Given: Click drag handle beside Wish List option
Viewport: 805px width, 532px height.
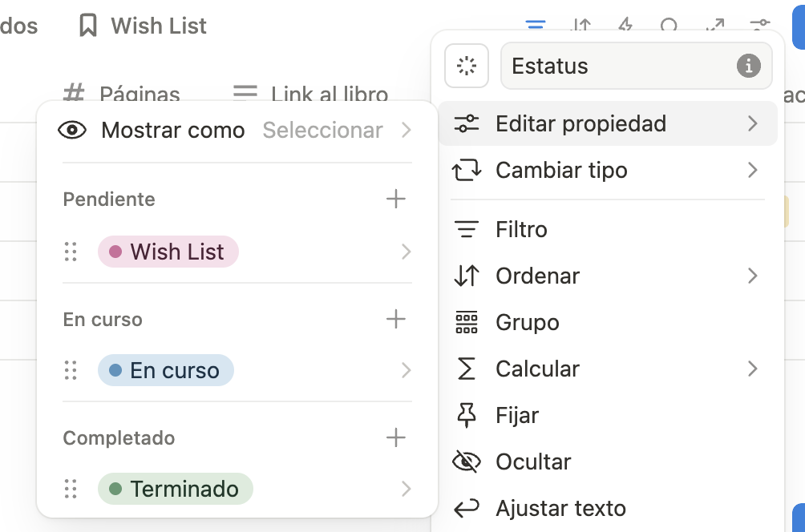Looking at the screenshot, I should tap(71, 252).
